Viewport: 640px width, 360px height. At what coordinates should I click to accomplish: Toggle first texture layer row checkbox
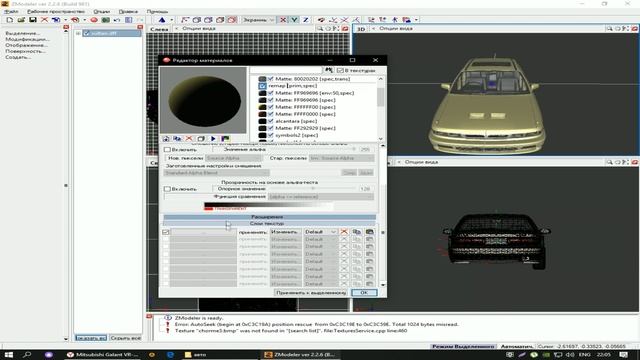click(165, 232)
